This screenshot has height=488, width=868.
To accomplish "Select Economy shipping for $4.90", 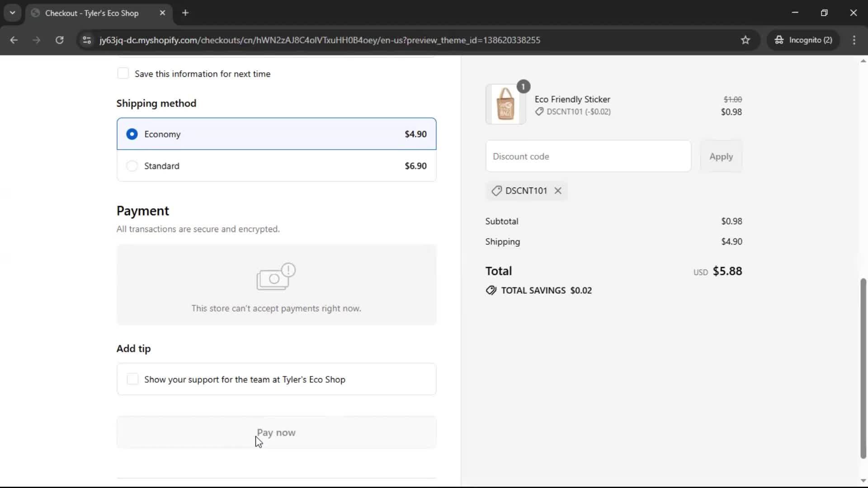I will pos(132,134).
